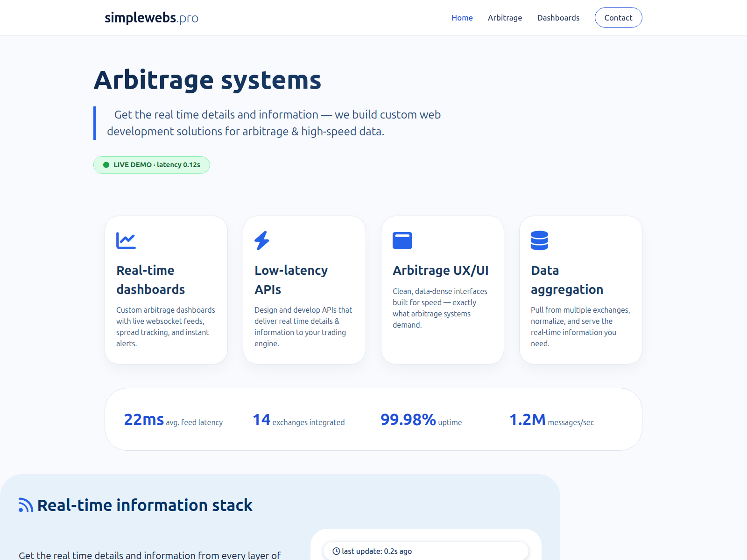Select the Data aggregation card heading
The image size is (747, 560).
[567, 280]
